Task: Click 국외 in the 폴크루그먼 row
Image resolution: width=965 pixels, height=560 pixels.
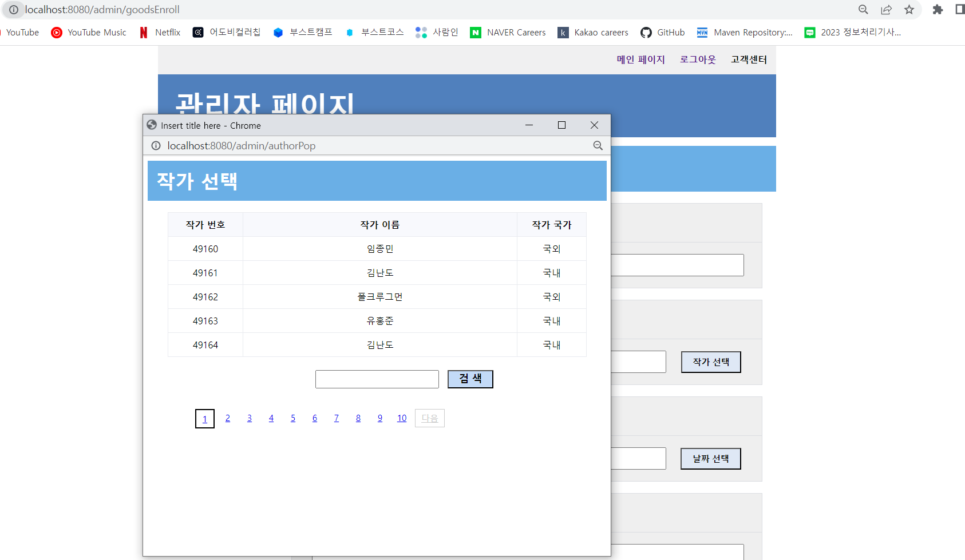Action: point(552,297)
